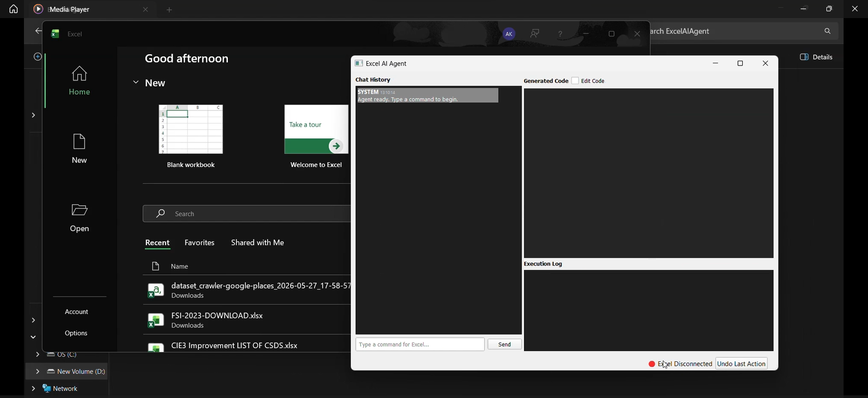Click the Excel command input field
Viewport: 868px width, 398px height.
click(x=420, y=345)
